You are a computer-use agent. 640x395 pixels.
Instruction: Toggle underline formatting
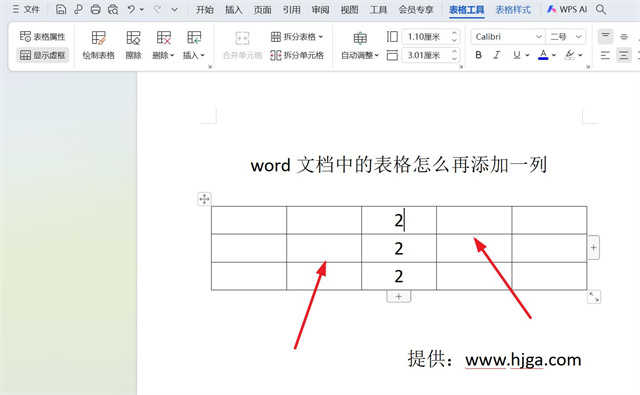click(517, 55)
